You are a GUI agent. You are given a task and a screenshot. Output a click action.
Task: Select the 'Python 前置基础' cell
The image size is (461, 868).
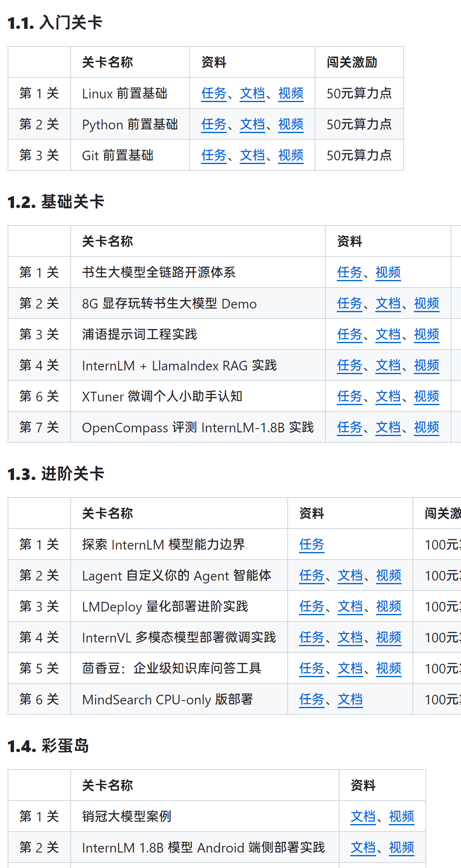click(x=130, y=124)
